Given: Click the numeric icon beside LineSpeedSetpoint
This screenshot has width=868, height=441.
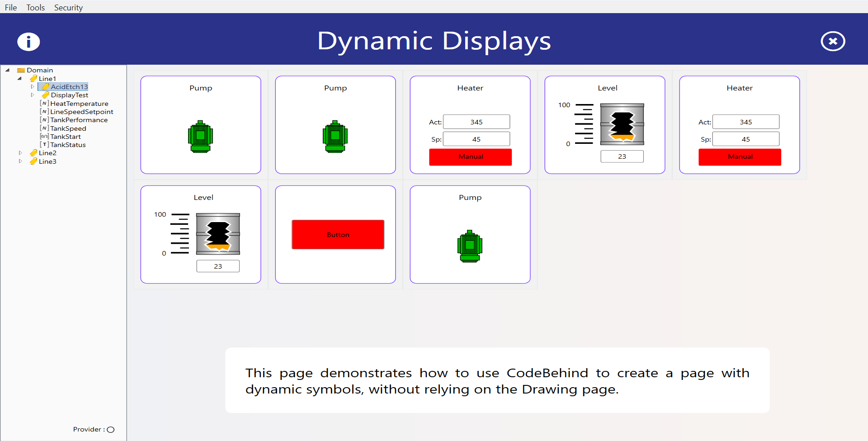Looking at the screenshot, I should coord(44,112).
